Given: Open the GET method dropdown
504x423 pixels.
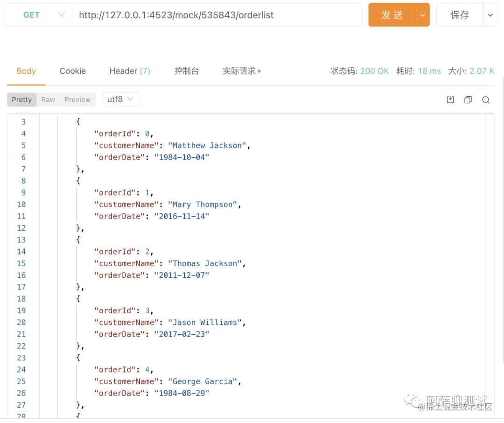Looking at the screenshot, I should point(38,15).
